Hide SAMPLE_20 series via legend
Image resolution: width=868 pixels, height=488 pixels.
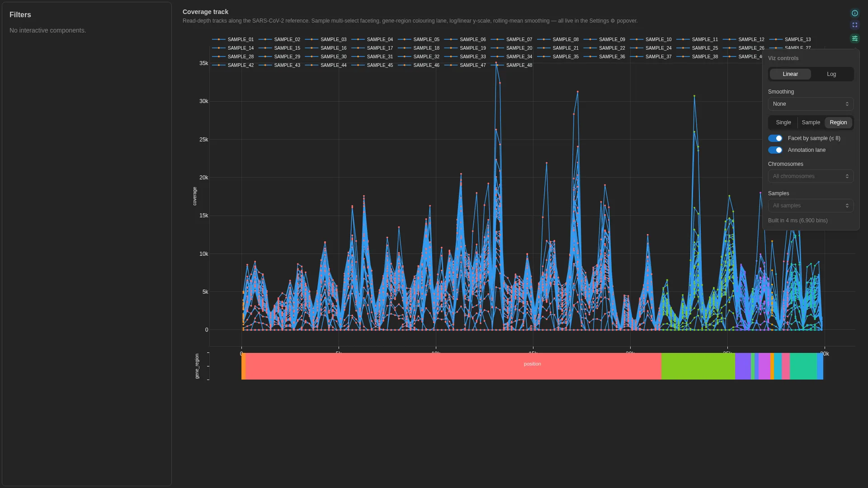point(511,48)
